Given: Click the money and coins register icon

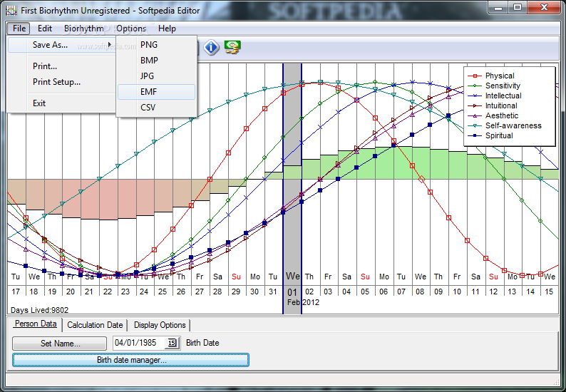Looking at the screenshot, I should tap(232, 47).
